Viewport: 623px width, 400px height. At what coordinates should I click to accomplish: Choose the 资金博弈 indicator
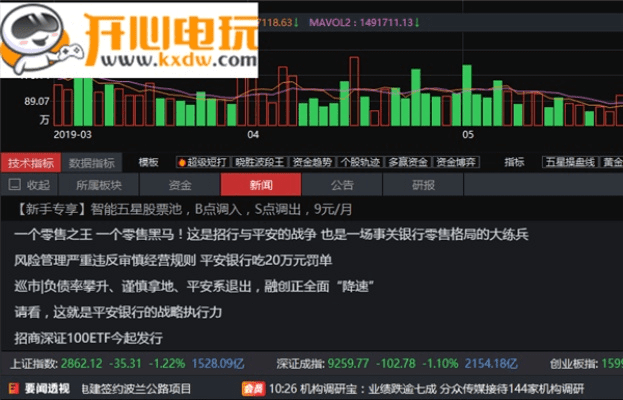click(x=456, y=162)
